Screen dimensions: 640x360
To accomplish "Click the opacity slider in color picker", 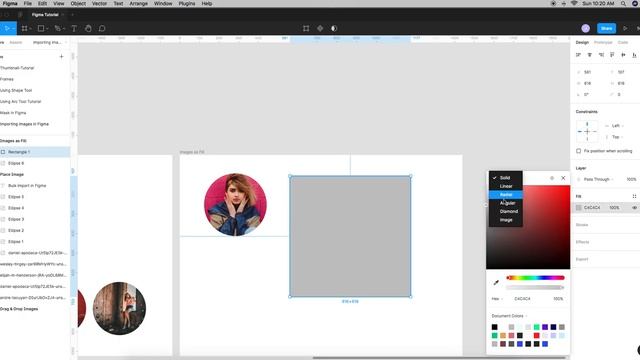I will pos(535,287).
